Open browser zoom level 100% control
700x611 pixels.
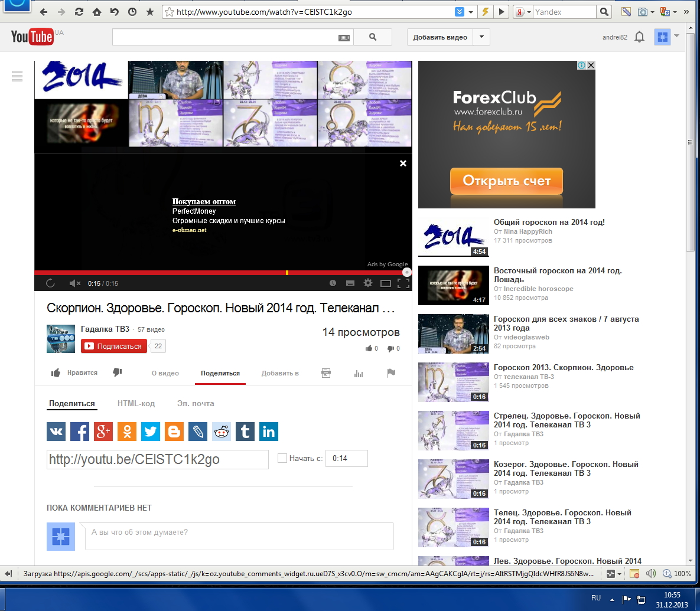click(677, 574)
